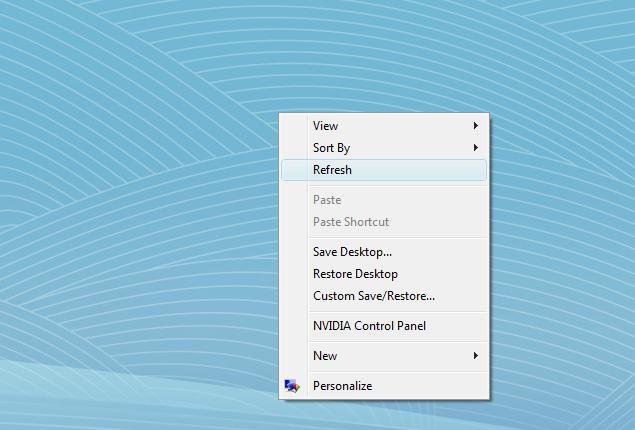The width and height of the screenshot is (635, 430).
Task: Open the View submenu
Action: coord(384,126)
